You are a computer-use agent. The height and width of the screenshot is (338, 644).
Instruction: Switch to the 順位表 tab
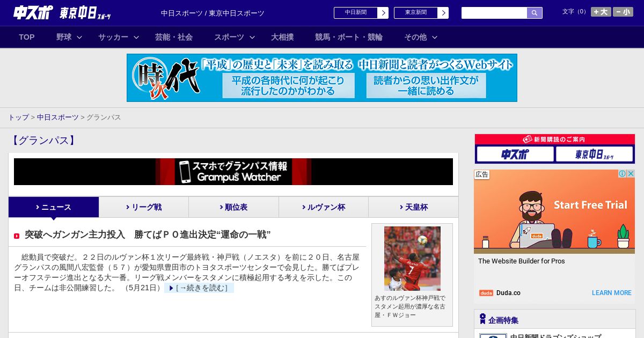233,207
